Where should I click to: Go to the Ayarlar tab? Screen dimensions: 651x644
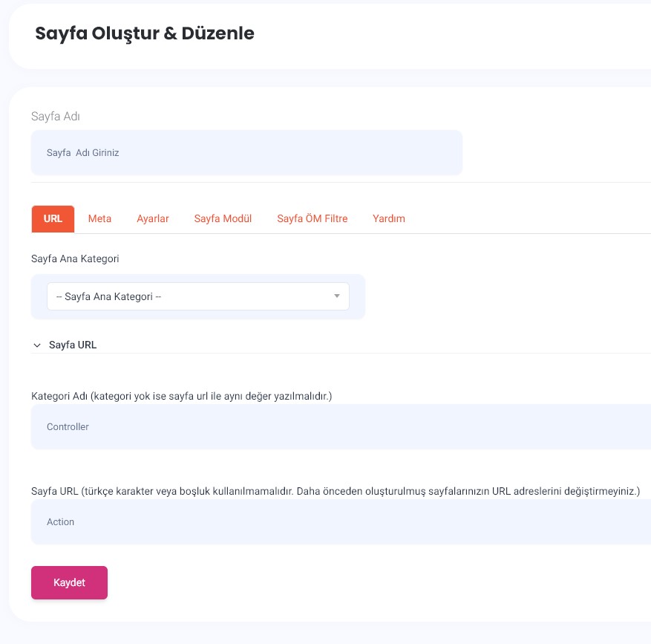153,219
